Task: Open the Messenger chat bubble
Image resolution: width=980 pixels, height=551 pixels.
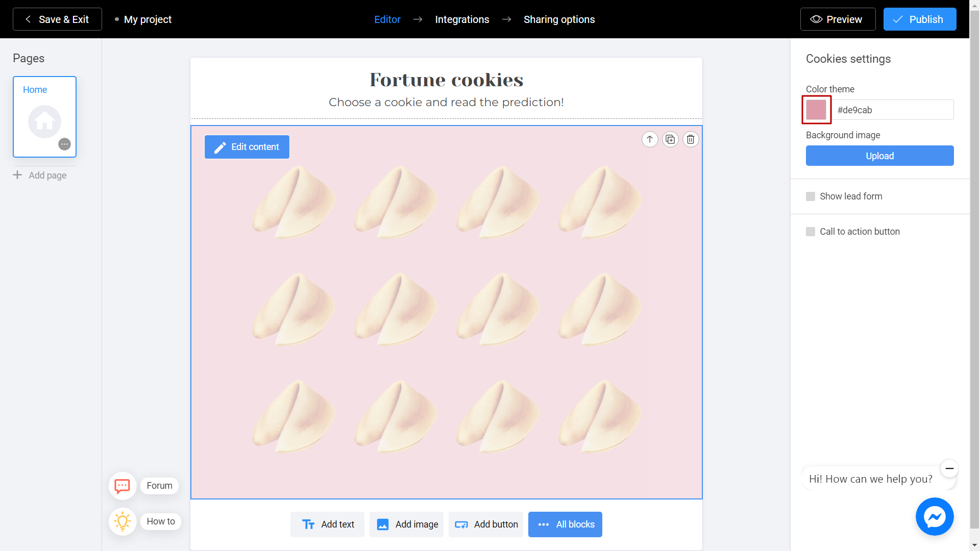Action: coord(935,516)
